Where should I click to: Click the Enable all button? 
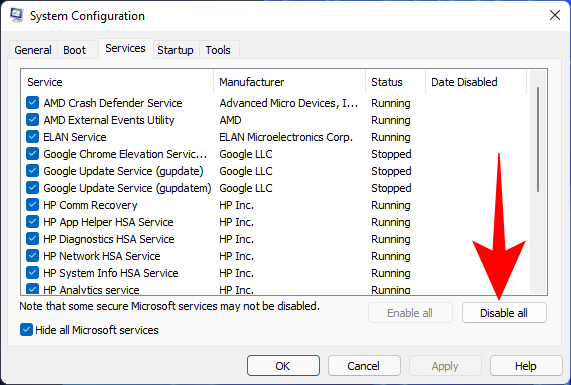[410, 313]
